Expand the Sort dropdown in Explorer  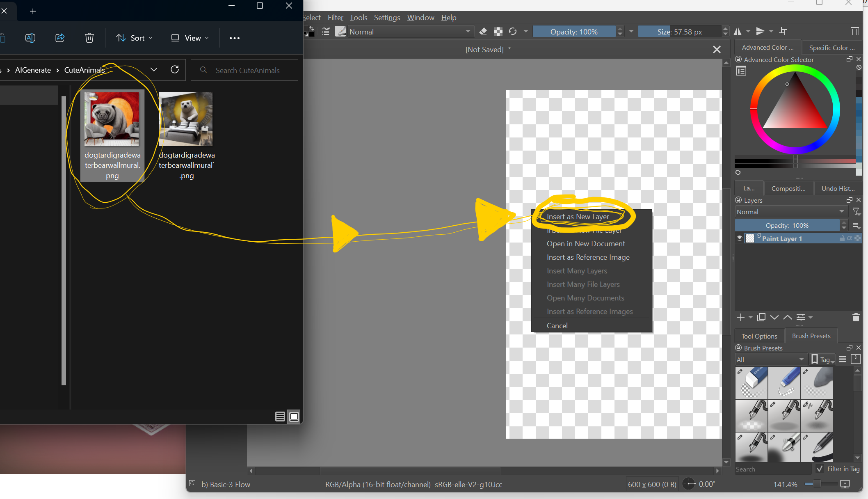134,38
